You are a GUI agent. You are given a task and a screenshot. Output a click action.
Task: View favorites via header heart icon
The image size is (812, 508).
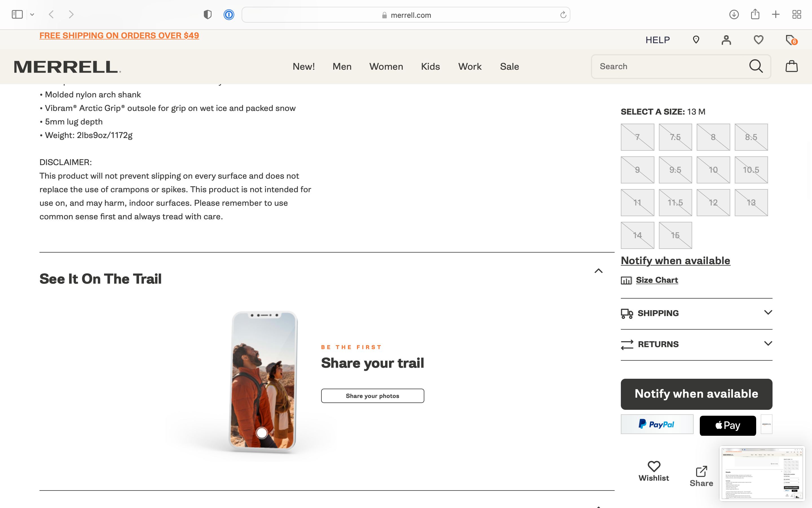[x=758, y=40]
